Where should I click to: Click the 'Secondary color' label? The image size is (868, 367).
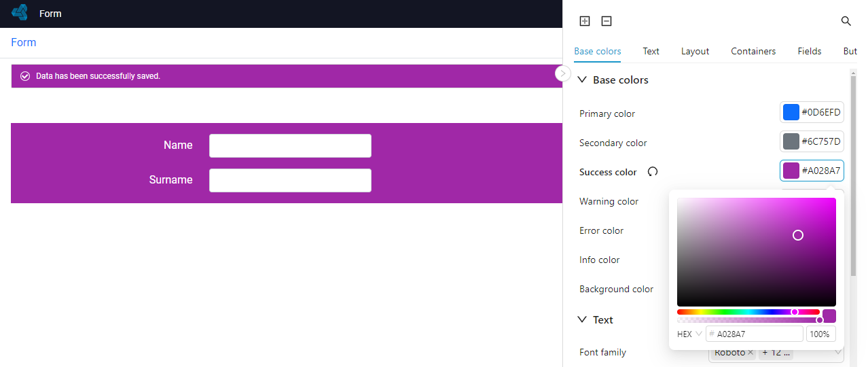[x=613, y=143]
